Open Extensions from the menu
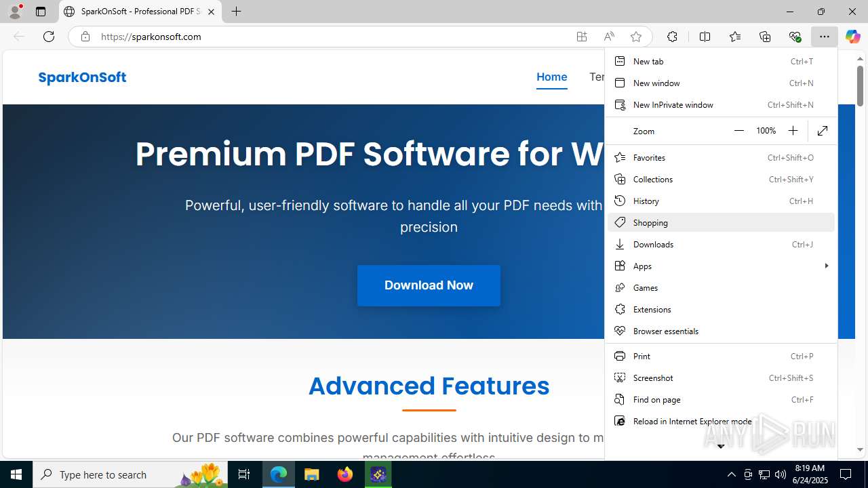Image resolution: width=868 pixels, height=488 pixels. pyautogui.click(x=721, y=309)
